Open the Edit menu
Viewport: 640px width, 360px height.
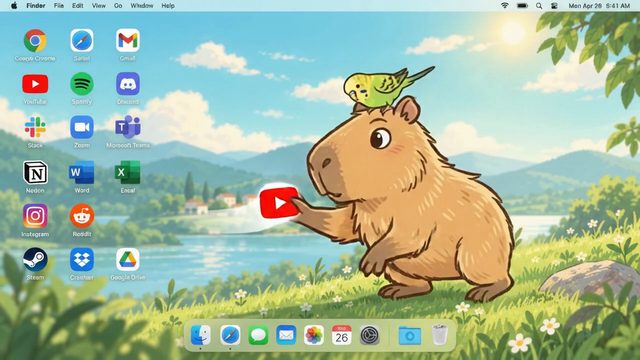[x=78, y=6]
